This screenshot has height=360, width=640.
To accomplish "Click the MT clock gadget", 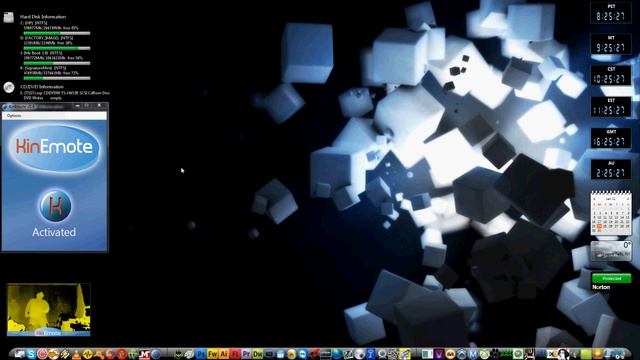I will point(611,44).
